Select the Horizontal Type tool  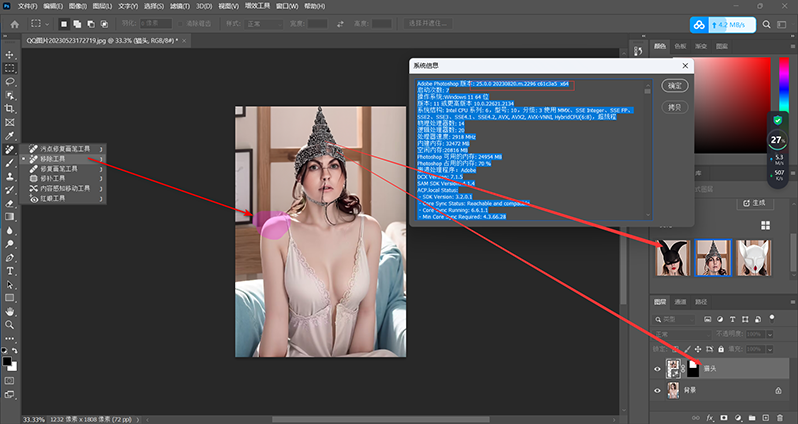[10, 271]
